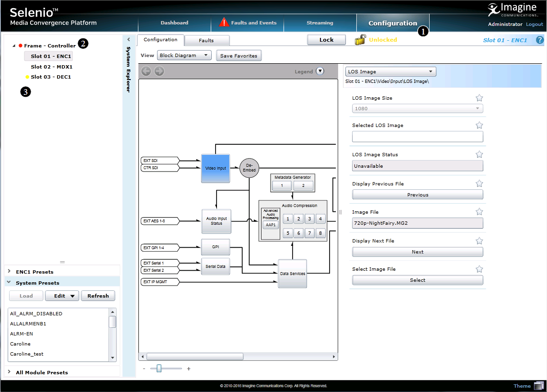Screen dimensions: 547x392
Task: Expand the Legend dropdown arrow
Action: tap(320, 71)
